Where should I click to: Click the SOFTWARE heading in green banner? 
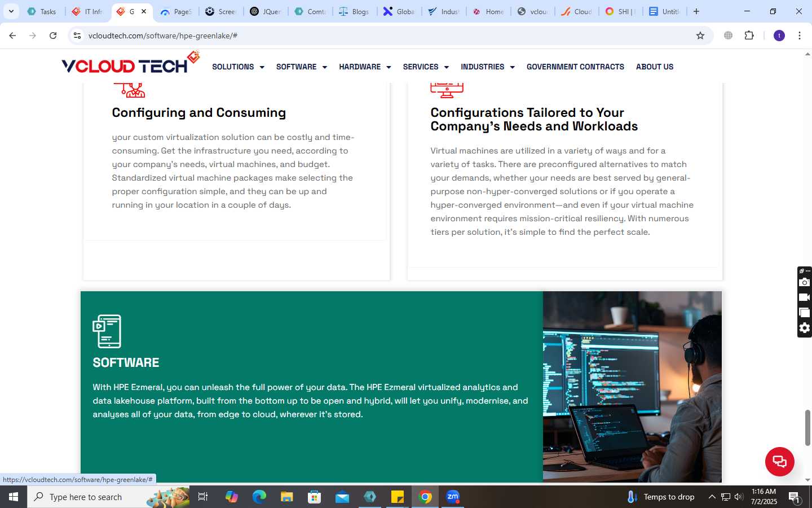(x=126, y=362)
